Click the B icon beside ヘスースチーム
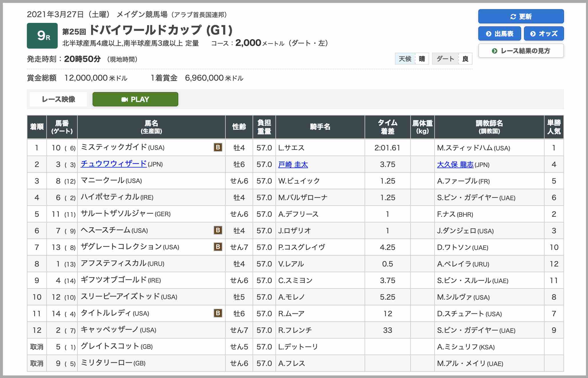Viewport: 588px width, 378px height. pos(218,230)
